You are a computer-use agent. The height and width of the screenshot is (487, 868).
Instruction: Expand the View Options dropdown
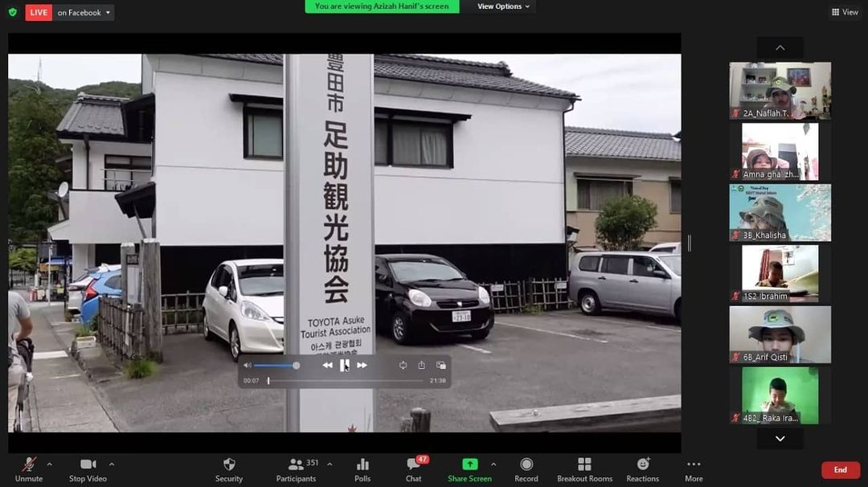(x=504, y=6)
